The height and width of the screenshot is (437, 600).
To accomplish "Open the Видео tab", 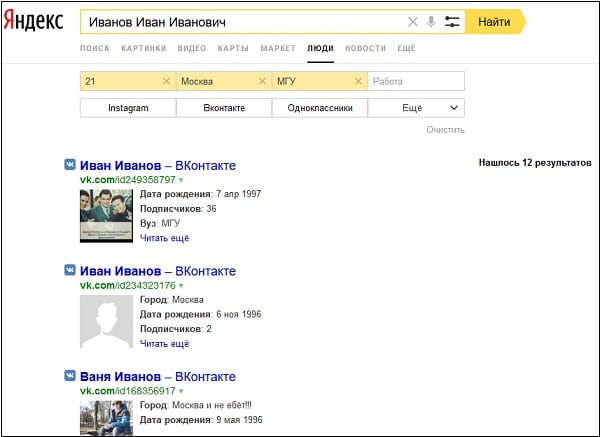I will 192,48.
